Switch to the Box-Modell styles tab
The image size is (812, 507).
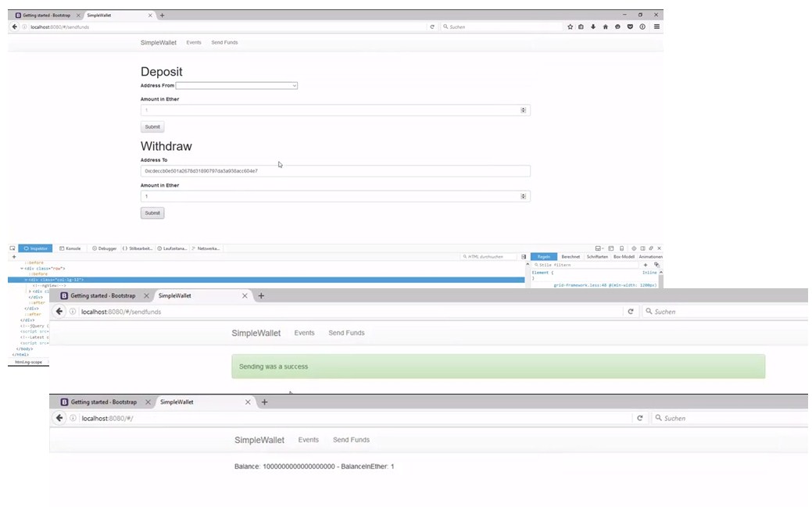point(624,257)
